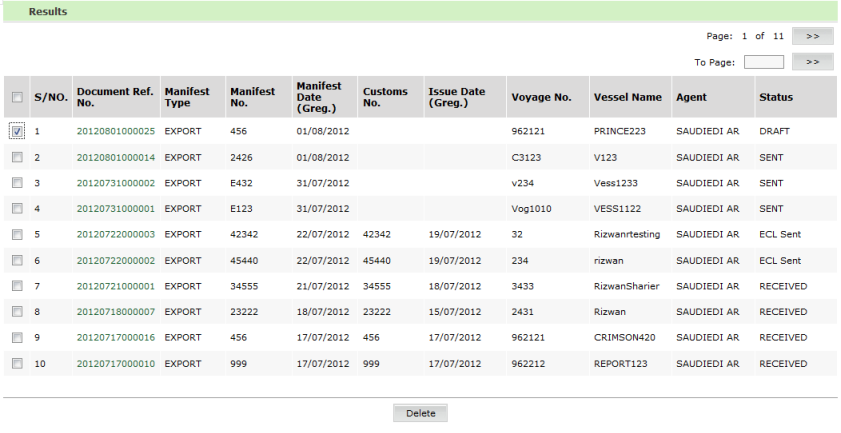The height and width of the screenshot is (433, 841).
Task: Go to next page with top >> button
Action: pyautogui.click(x=812, y=36)
